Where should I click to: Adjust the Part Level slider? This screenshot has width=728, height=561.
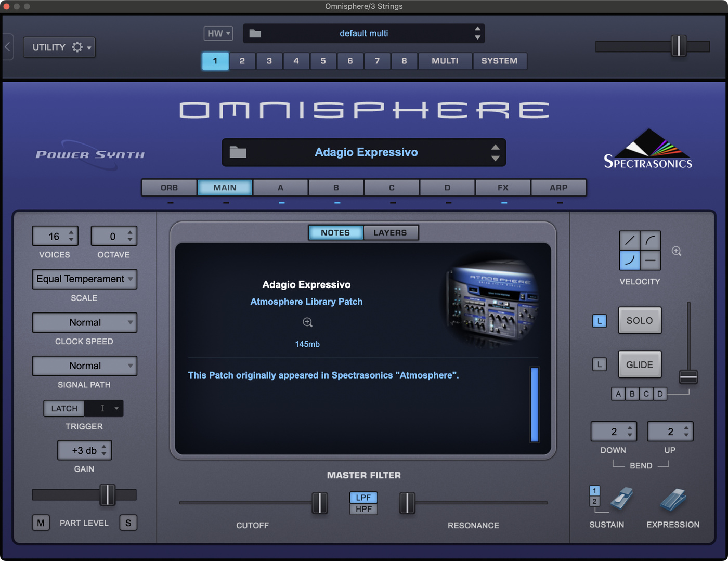point(107,494)
